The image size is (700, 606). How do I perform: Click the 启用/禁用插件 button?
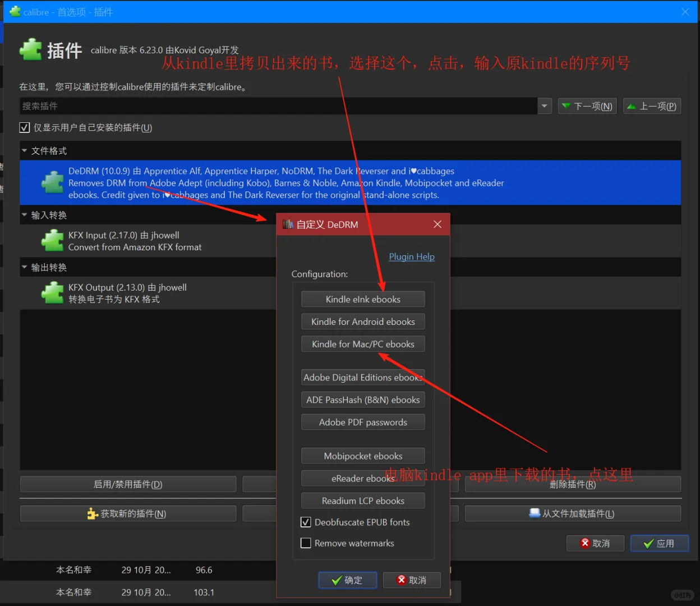[x=128, y=484]
